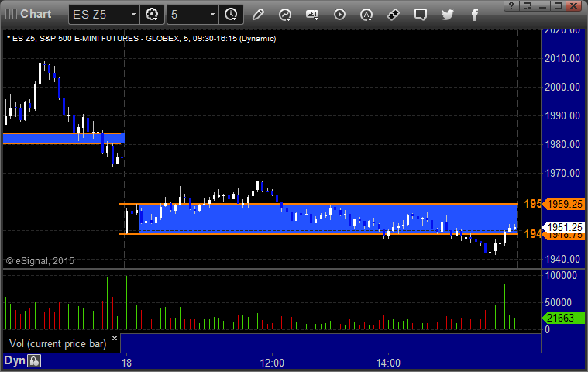This screenshot has height=372, width=588.
Task: Click the white 1951.25 current price marker
Action: point(564,227)
